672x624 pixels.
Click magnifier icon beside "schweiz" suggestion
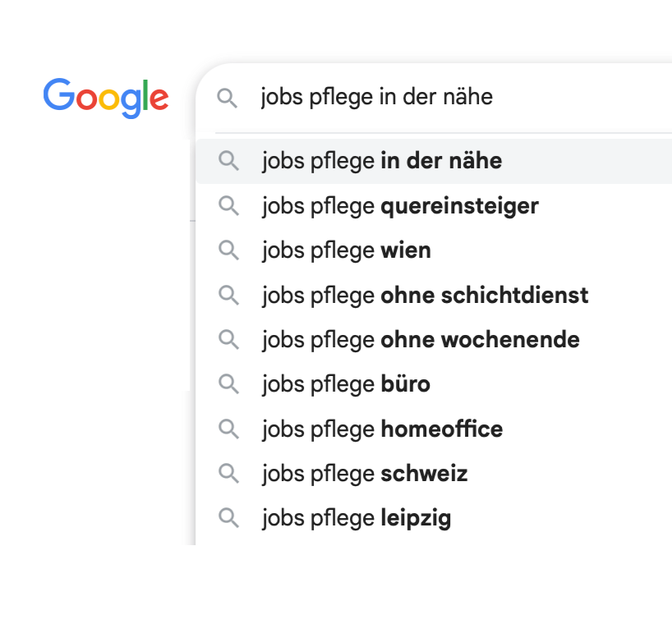pos(228,474)
